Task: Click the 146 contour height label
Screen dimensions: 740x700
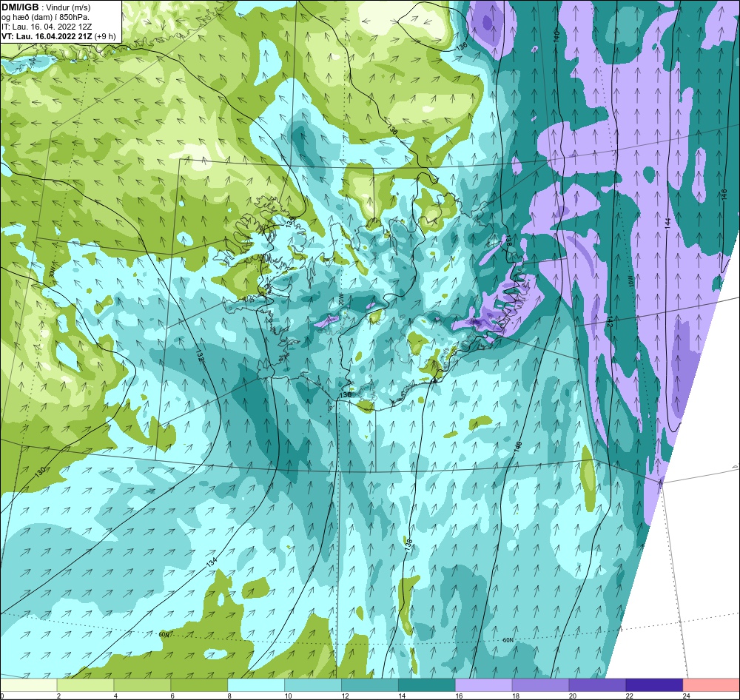Action: pos(724,194)
